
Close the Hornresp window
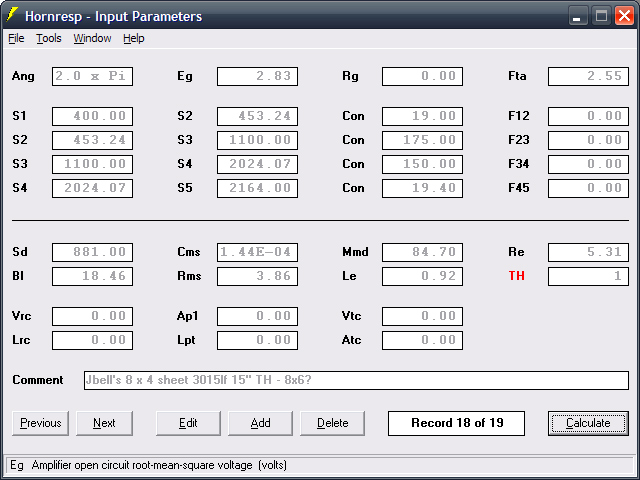tap(624, 16)
